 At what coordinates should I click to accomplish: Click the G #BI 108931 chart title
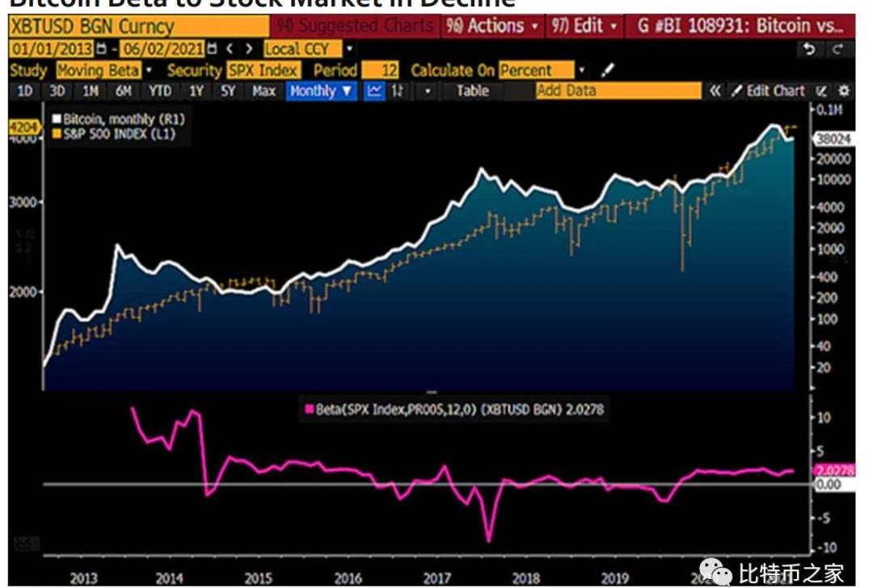pos(740,26)
